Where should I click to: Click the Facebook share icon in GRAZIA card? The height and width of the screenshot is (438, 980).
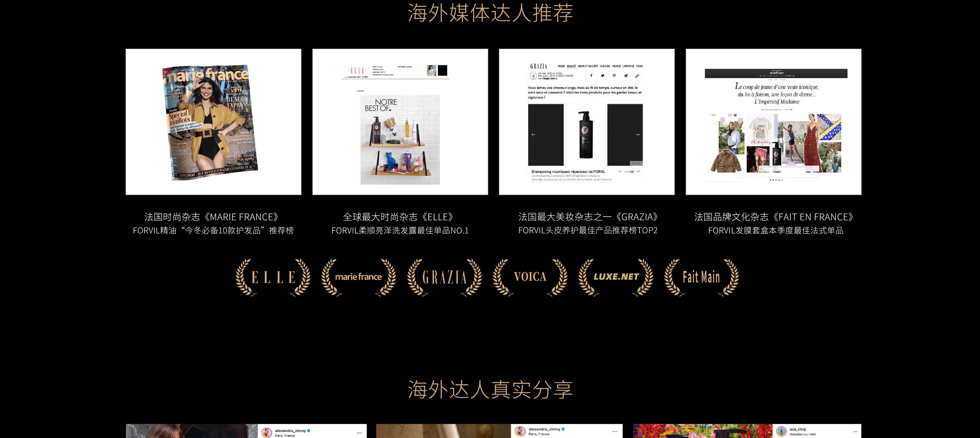tap(591, 76)
